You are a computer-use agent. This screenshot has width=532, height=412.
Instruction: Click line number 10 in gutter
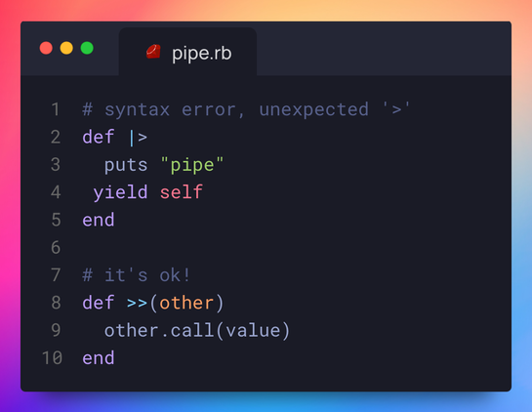tap(53, 357)
